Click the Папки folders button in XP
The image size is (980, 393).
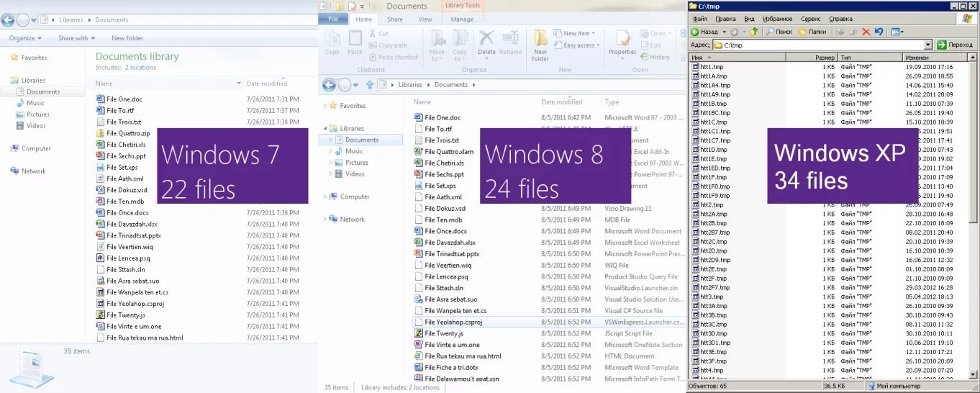click(812, 32)
